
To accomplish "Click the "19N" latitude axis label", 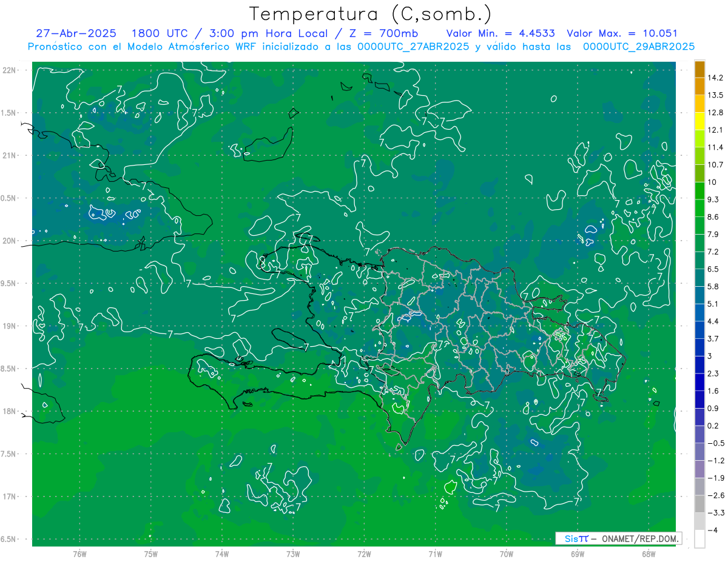I will (x=9, y=326).
